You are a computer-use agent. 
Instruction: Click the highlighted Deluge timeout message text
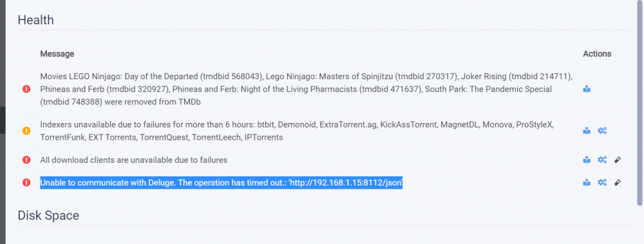tap(221, 182)
